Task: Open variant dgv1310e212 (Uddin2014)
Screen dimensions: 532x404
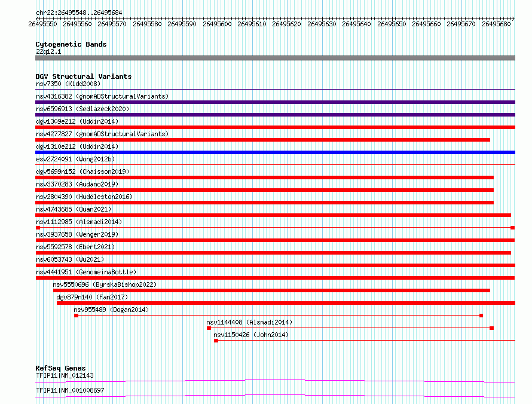Action: (x=77, y=146)
